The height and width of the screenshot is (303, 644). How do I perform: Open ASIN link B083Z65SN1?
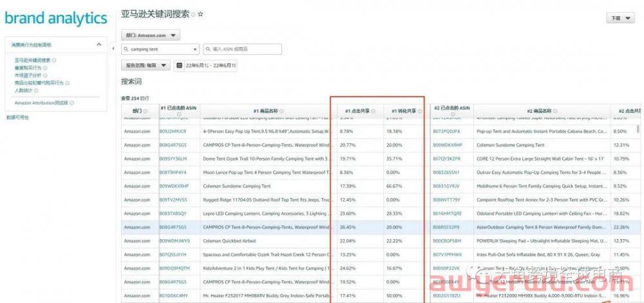click(x=446, y=173)
